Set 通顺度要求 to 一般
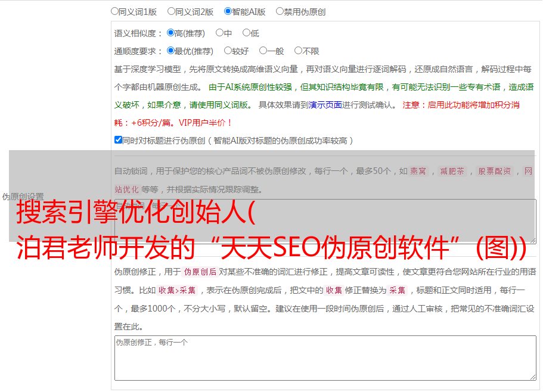This screenshot has width=543, height=392. [x=263, y=51]
